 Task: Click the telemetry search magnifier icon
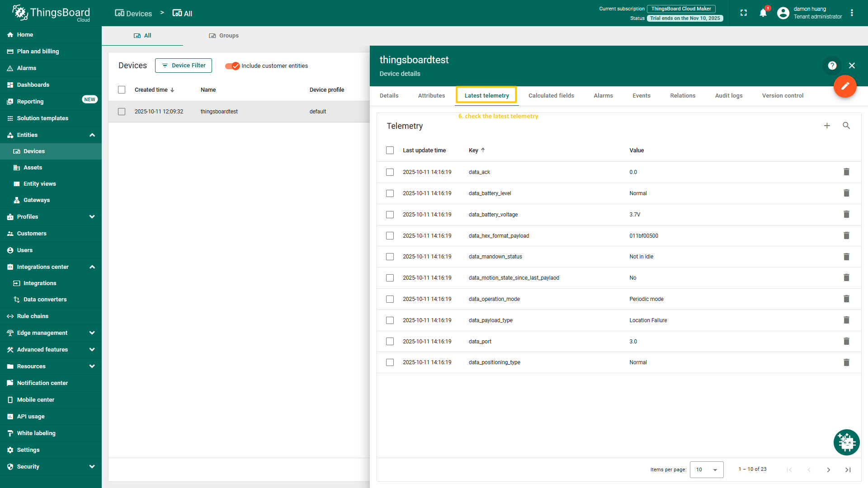point(846,126)
